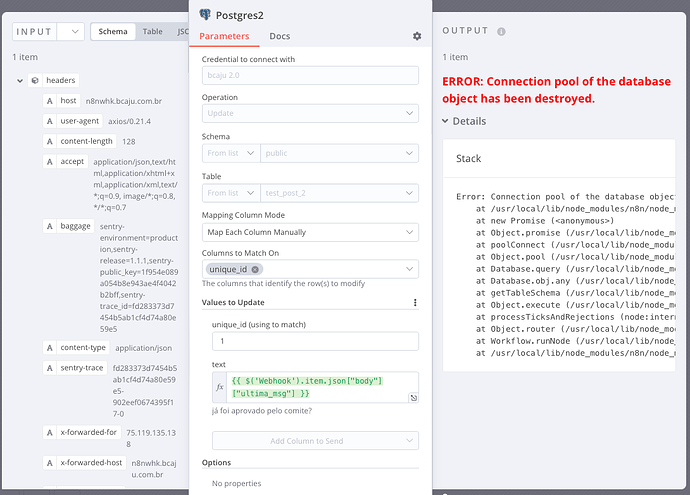This screenshot has height=495, width=690.
Task: Open the INPUT source dropdown
Action: point(70,31)
